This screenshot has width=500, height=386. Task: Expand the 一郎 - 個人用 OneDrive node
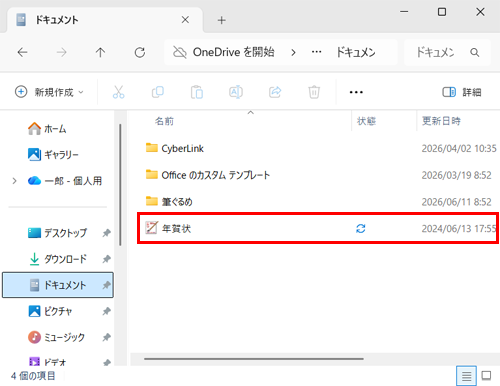(x=14, y=181)
